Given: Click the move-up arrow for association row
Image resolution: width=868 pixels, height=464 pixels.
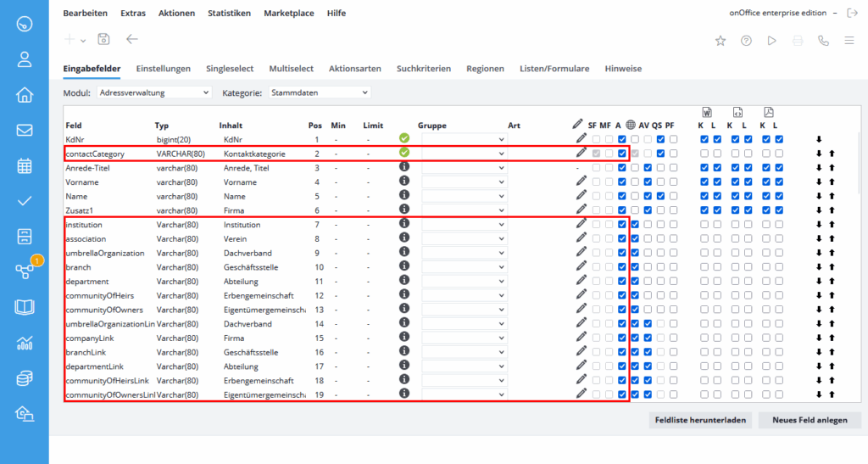Looking at the screenshot, I should pyautogui.click(x=832, y=238).
